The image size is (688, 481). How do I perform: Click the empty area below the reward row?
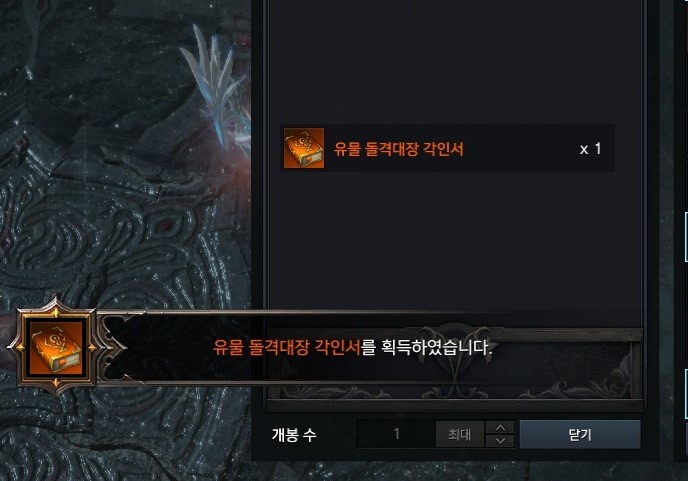(x=454, y=239)
